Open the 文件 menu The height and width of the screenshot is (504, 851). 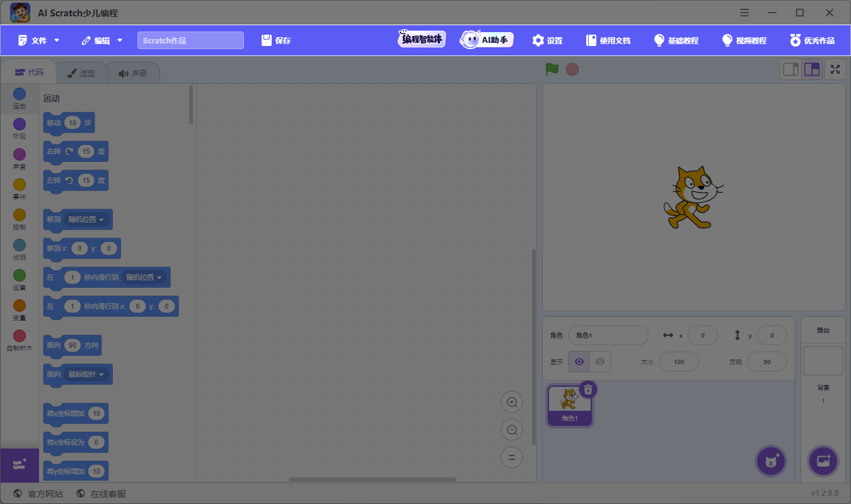point(39,40)
